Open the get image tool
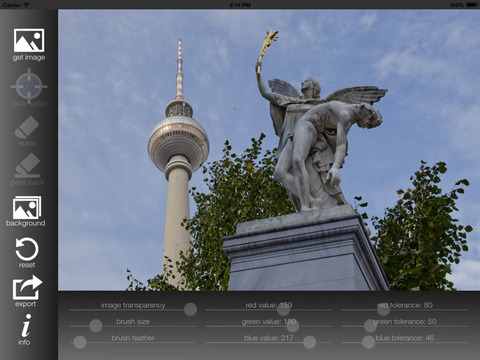This screenshot has height=360, width=480. (29, 45)
